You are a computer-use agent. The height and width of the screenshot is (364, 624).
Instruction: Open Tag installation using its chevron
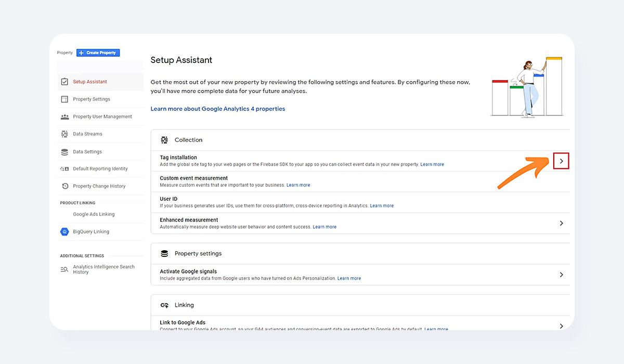(561, 161)
